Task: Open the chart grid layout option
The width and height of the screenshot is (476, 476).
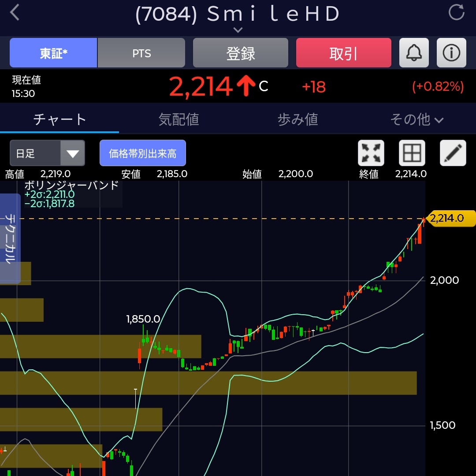Action: pos(412,153)
